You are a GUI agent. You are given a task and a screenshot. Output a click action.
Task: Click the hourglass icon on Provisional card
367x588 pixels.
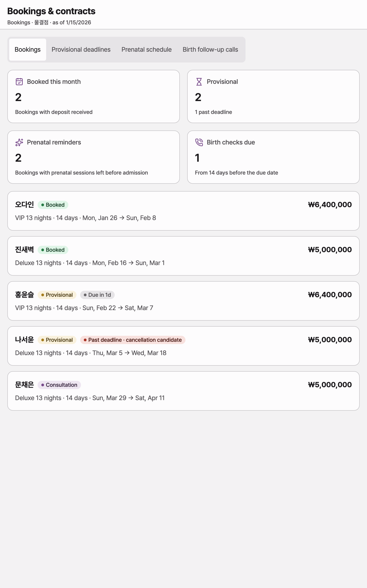point(199,82)
